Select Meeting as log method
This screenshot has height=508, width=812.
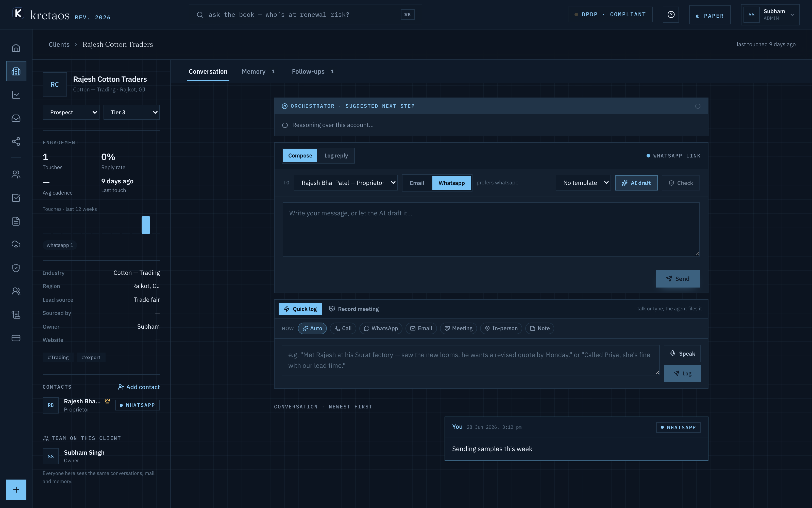[x=458, y=328]
